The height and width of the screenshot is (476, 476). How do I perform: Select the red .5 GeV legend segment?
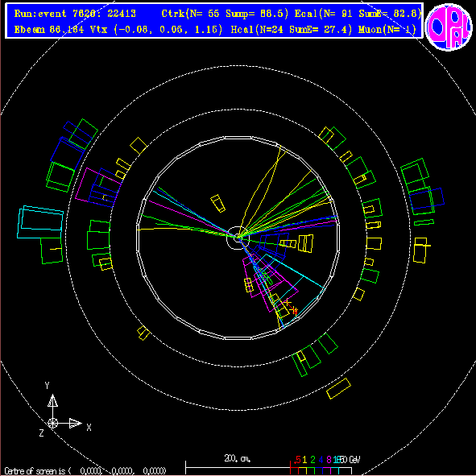[295, 470]
